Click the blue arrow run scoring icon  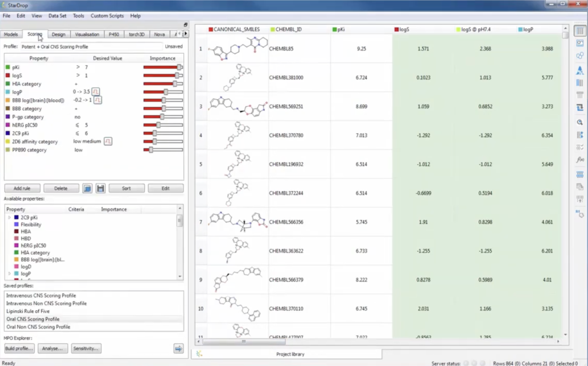click(178, 348)
